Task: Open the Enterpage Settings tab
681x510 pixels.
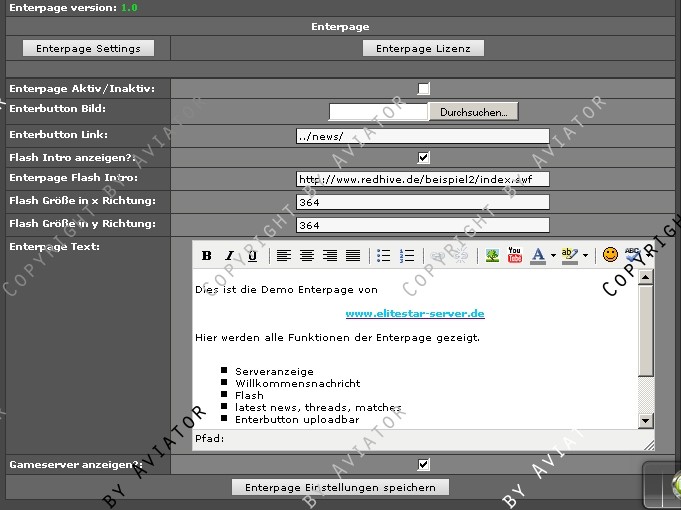Action: tap(89, 48)
